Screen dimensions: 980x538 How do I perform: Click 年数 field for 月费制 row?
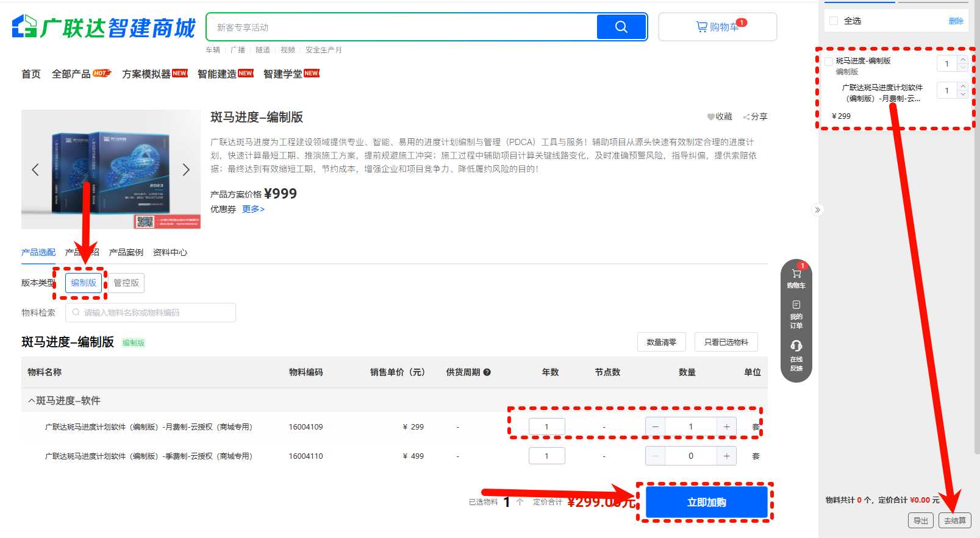point(547,427)
